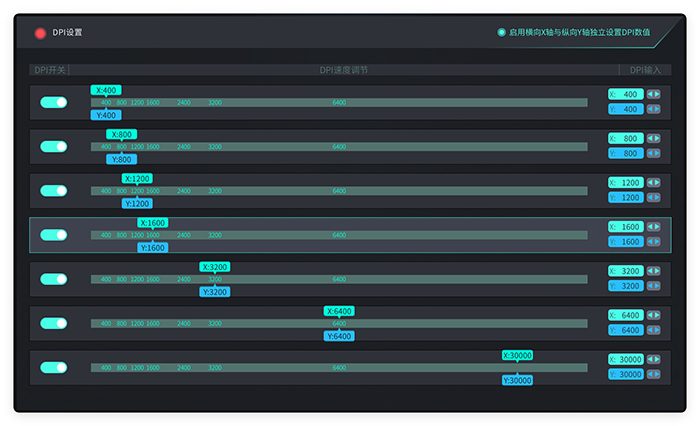Select the independent X and Y axis DPI radio option
The height and width of the screenshot is (426, 700).
[x=502, y=32]
